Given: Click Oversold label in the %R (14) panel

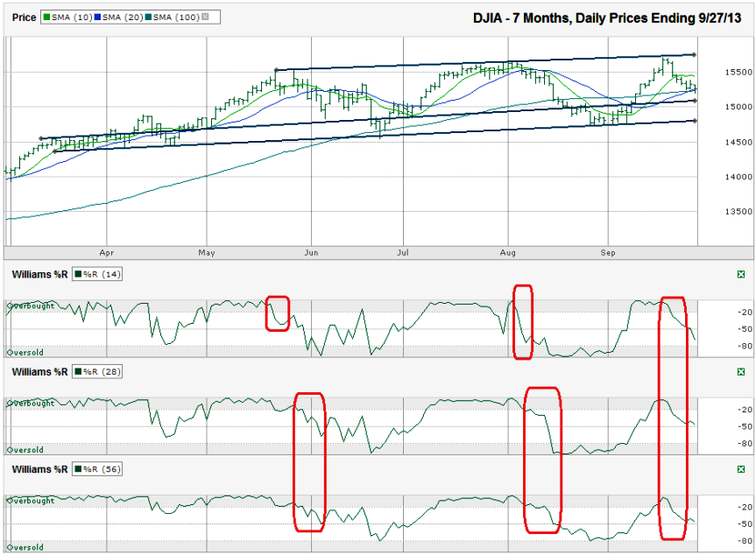Looking at the screenshot, I should (x=25, y=353).
